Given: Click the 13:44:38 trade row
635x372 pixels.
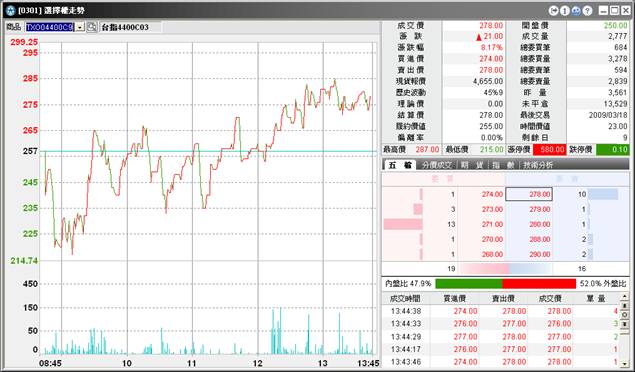Looking at the screenshot, I should (x=501, y=311).
